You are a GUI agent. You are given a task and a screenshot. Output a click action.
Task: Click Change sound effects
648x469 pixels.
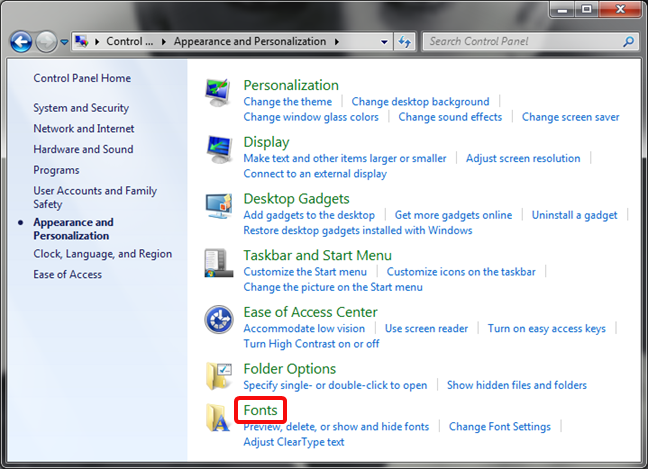pyautogui.click(x=450, y=117)
